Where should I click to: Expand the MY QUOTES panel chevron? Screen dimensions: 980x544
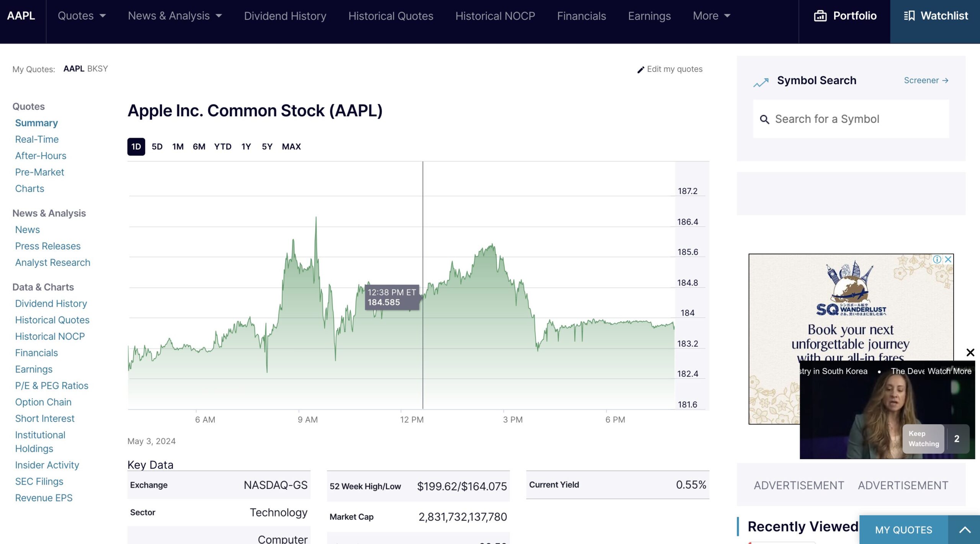(x=965, y=530)
